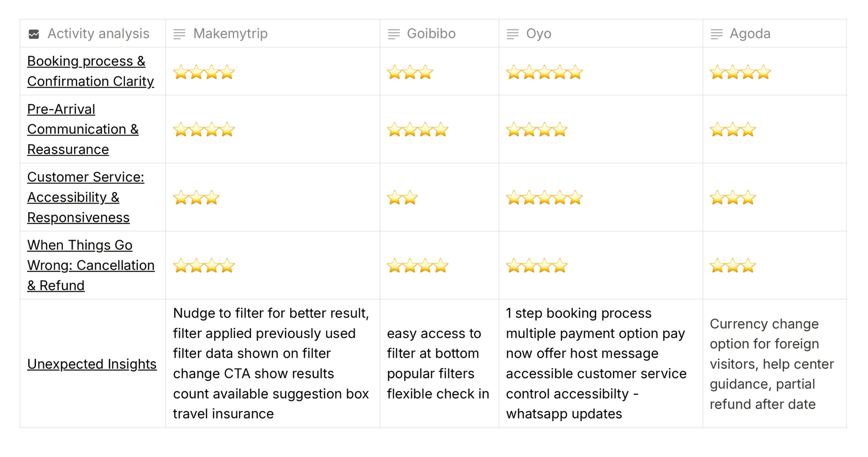The width and height of the screenshot is (868, 457).
Task: Select Goibibo's two-star Customer Service rating
Action: pyautogui.click(x=402, y=198)
